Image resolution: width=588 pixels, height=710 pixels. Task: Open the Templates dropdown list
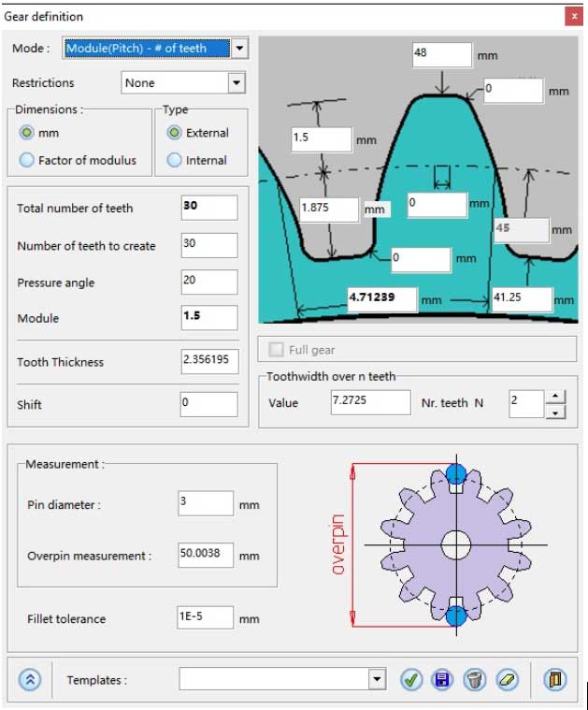pyautogui.click(x=377, y=680)
